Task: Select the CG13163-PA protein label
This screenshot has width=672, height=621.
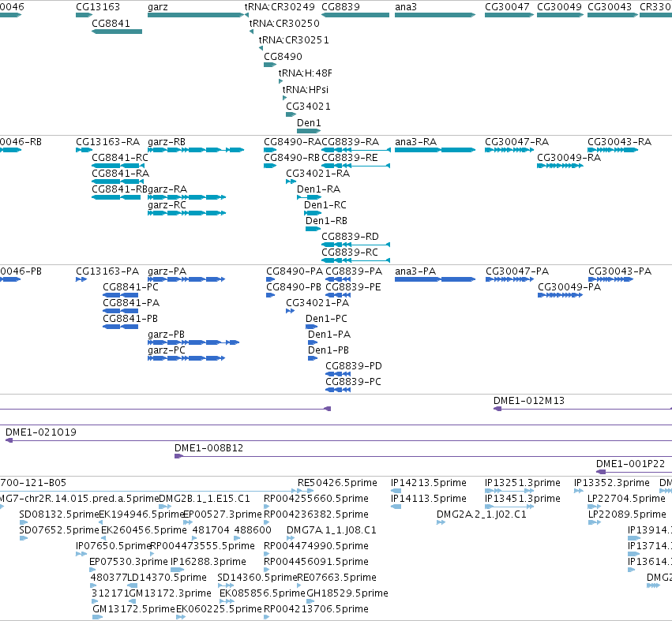Action: 107,271
